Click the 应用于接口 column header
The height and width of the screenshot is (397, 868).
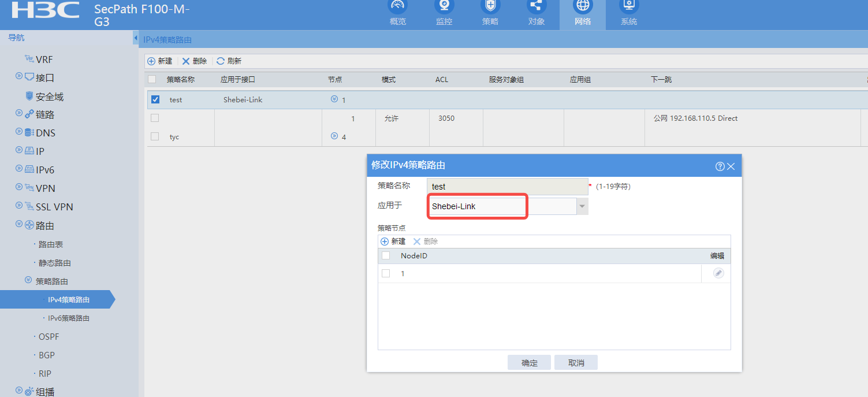coord(237,80)
